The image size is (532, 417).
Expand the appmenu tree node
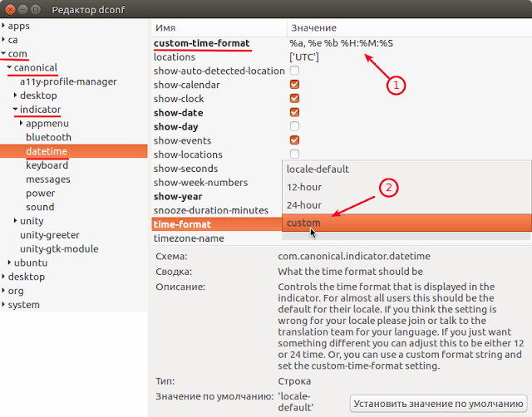coord(22,123)
